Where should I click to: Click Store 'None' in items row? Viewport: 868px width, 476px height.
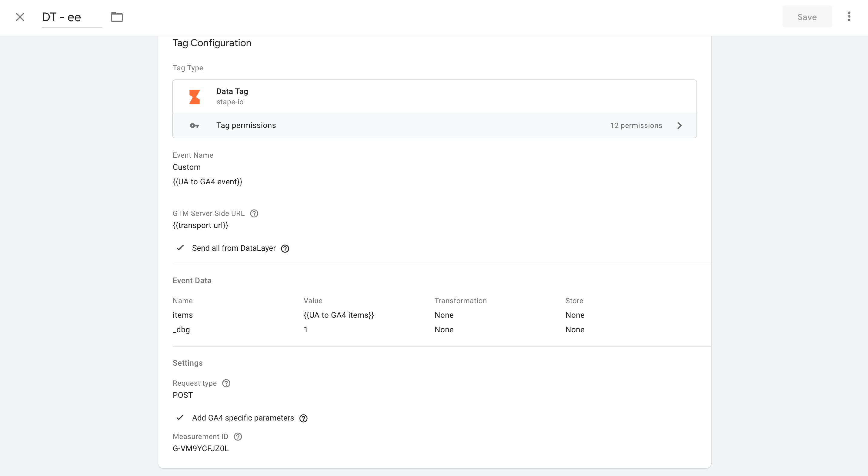point(575,315)
